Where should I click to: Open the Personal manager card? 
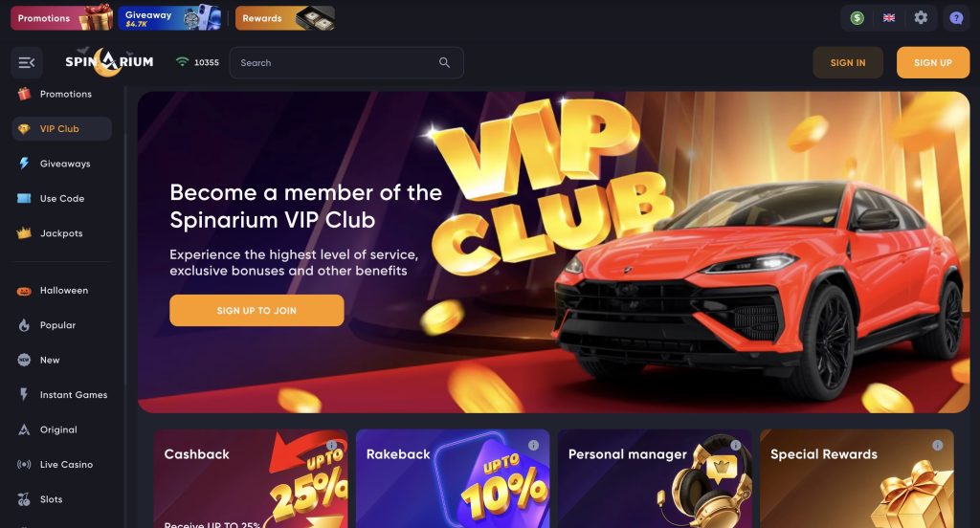(655, 478)
